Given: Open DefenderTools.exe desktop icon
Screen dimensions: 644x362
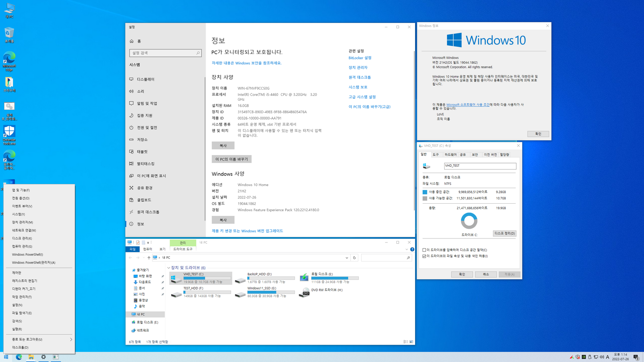Looking at the screenshot, I should pos(9,135).
